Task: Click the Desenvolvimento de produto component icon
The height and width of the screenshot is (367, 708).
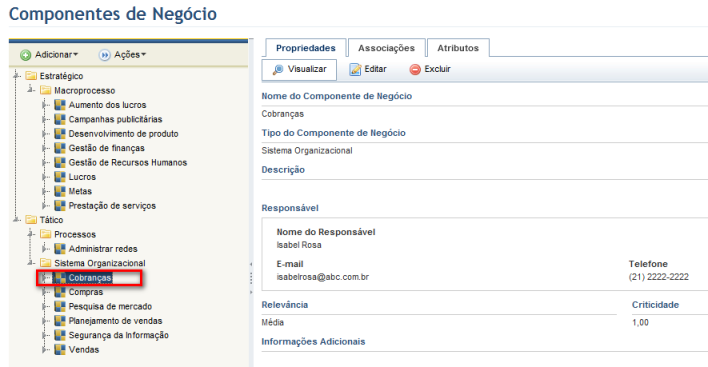Action: (60, 134)
